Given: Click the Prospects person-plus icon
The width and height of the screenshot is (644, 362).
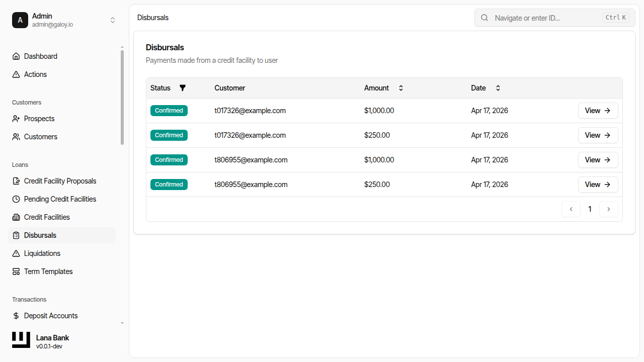Looking at the screenshot, I should (16, 119).
